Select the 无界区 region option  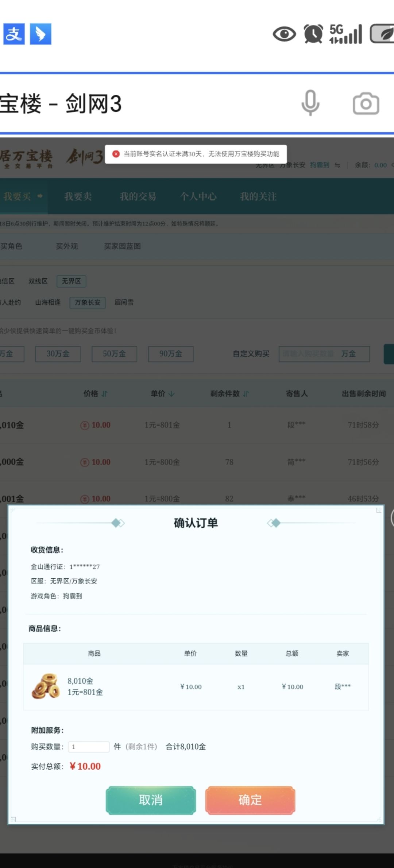(71, 281)
